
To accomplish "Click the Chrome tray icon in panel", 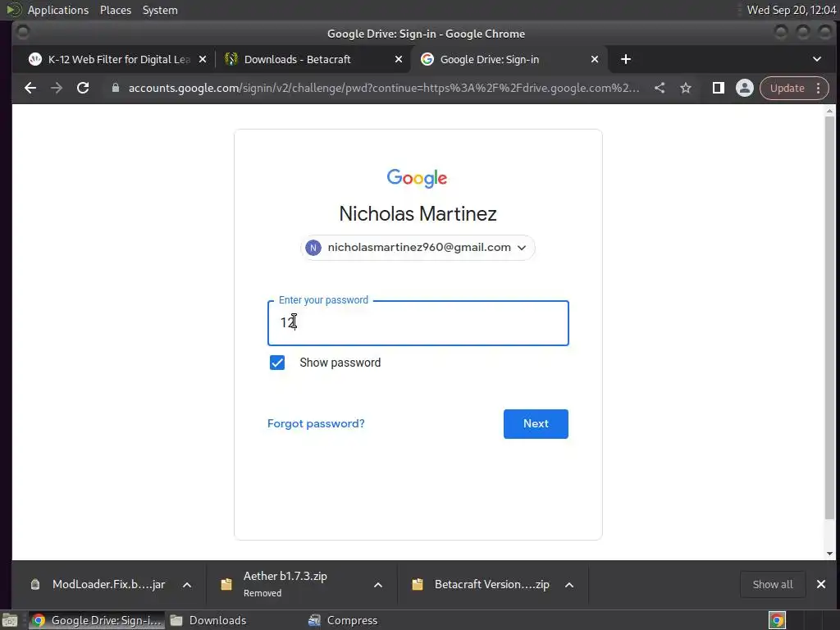I will pyautogui.click(x=777, y=620).
